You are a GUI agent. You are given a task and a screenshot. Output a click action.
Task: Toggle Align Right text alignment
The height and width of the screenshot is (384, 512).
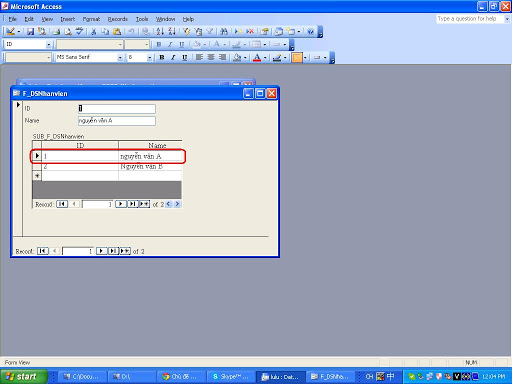[222, 57]
